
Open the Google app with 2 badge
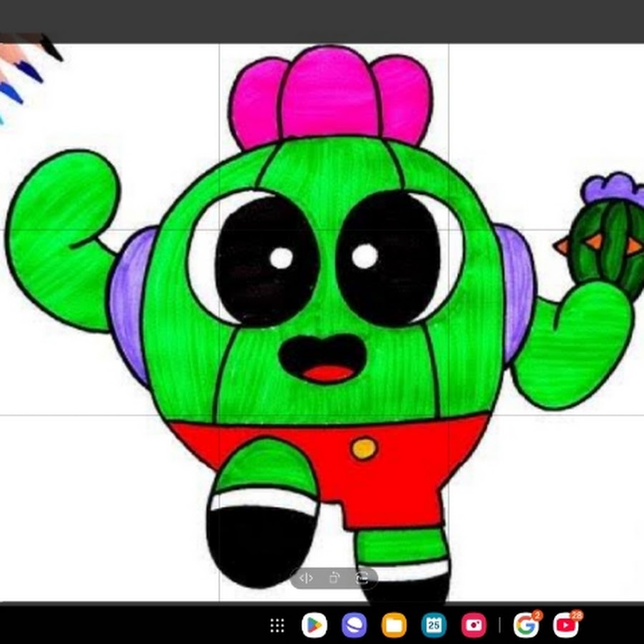526,625
